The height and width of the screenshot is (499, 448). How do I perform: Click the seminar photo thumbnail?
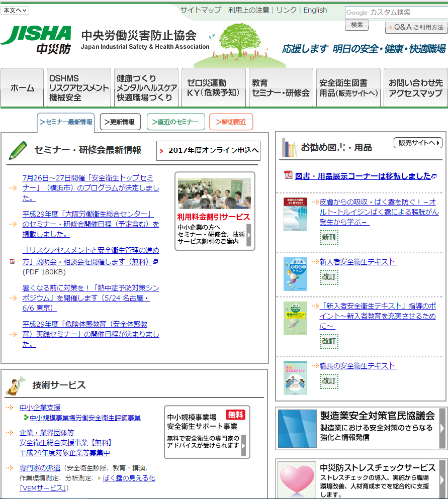[214, 193]
